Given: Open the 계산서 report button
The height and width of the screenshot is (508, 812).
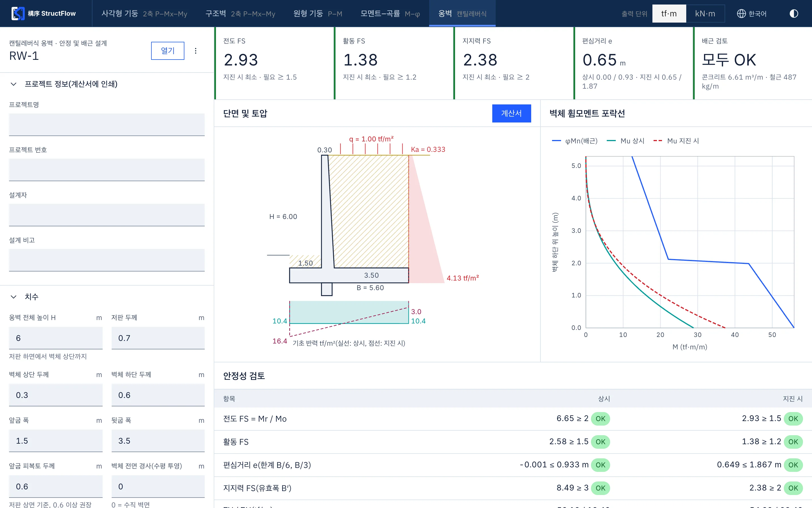Looking at the screenshot, I should [511, 113].
